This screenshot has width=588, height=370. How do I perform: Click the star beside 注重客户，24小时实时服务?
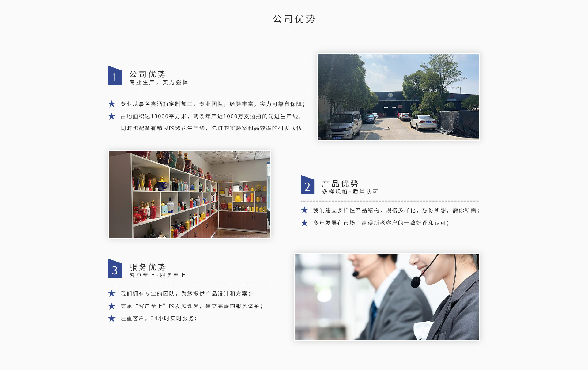112,319
